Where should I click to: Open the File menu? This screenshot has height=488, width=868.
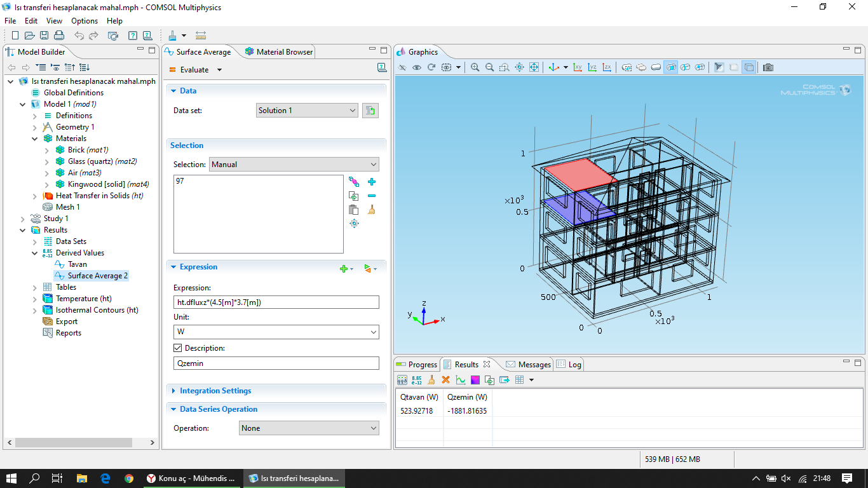coord(10,21)
